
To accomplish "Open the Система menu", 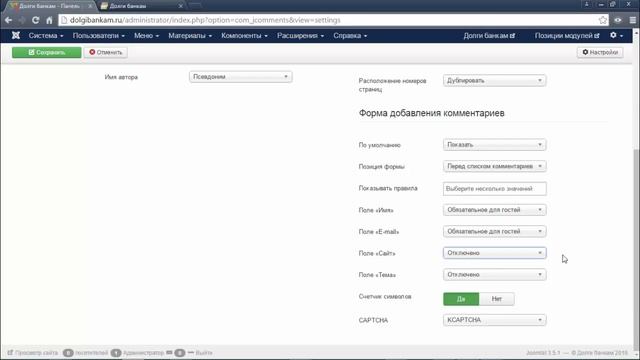I will [46, 36].
